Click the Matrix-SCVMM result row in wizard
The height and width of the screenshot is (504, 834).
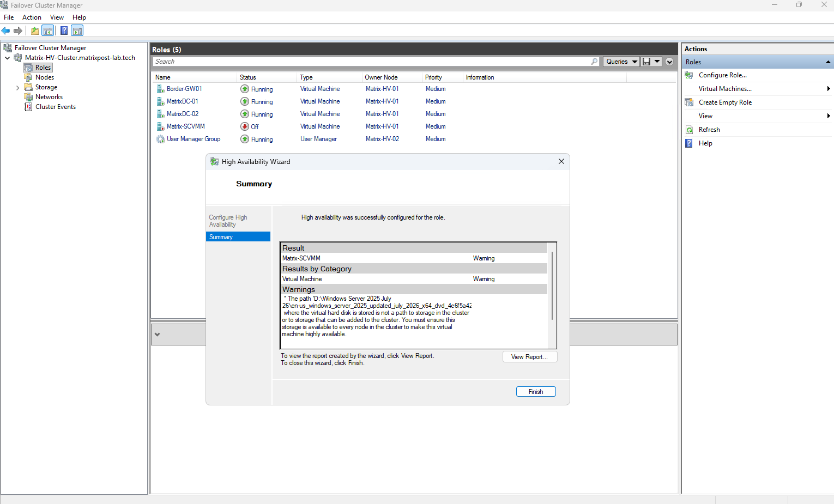point(414,258)
